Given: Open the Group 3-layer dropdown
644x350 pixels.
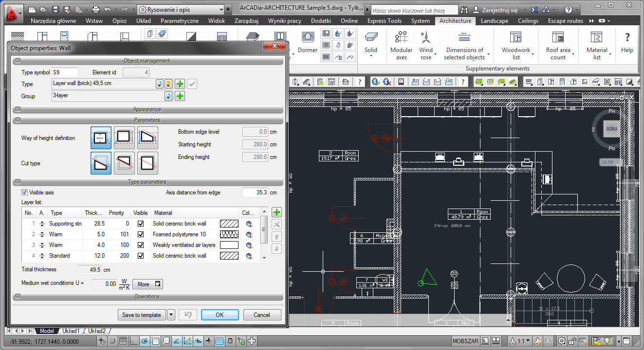Looking at the screenshot, I should pos(168,96).
